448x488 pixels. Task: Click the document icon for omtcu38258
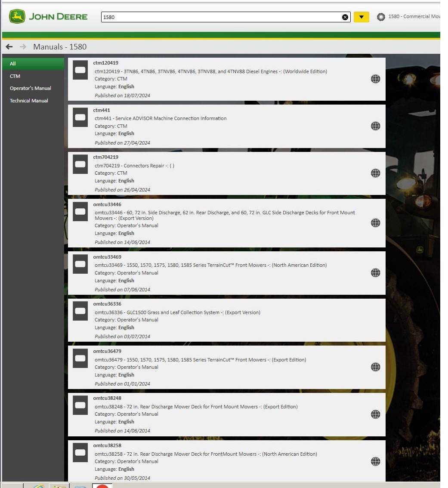pos(80,453)
